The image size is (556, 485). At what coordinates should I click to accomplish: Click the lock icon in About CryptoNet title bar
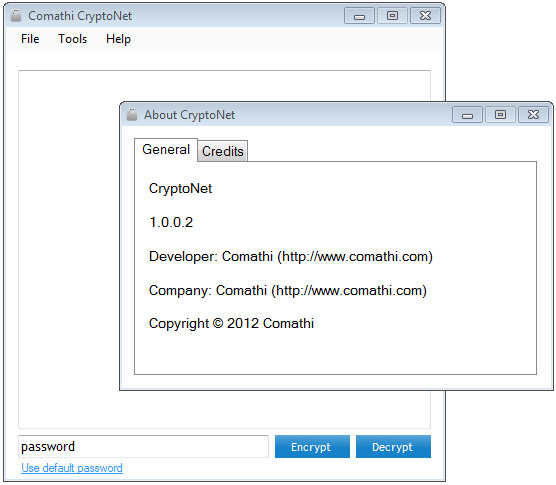point(132,115)
